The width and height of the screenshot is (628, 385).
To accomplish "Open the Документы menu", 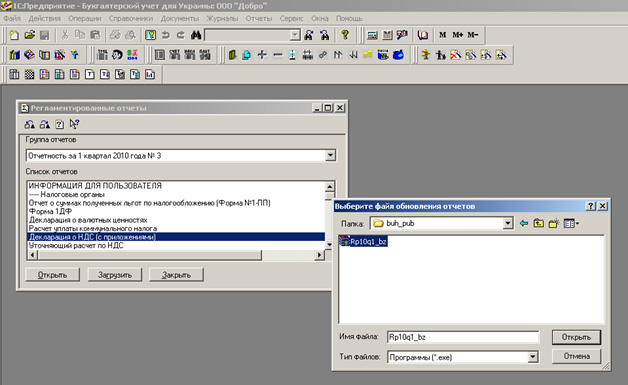I will 180,18.
